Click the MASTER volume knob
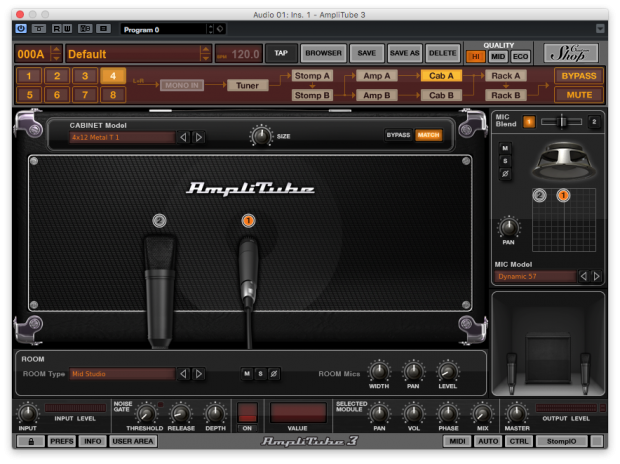The width and height of the screenshot is (620, 464). tap(516, 413)
